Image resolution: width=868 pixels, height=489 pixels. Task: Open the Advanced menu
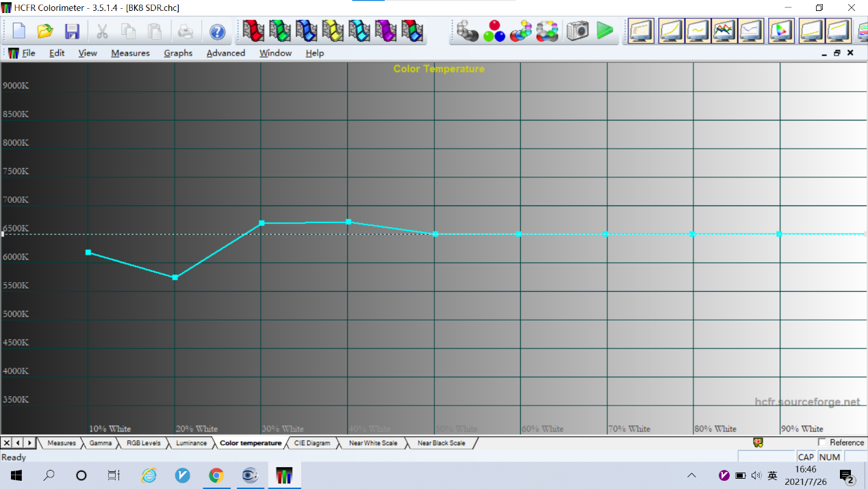click(226, 53)
